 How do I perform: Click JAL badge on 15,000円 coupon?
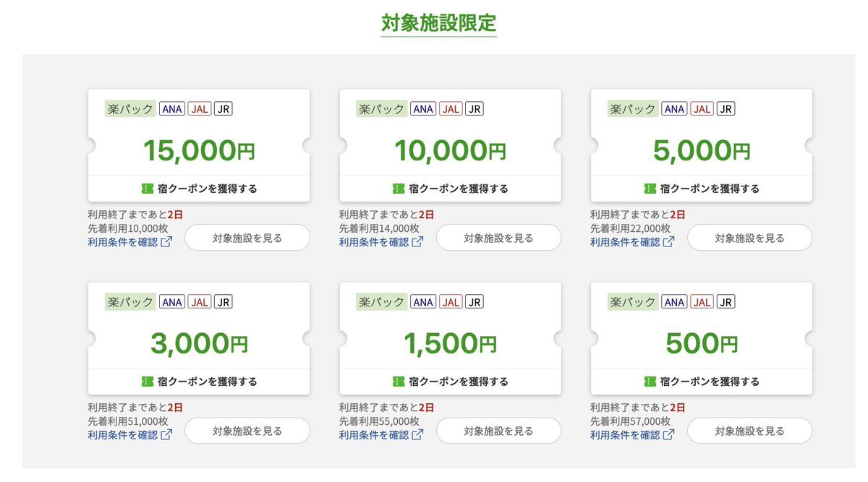coord(200,109)
